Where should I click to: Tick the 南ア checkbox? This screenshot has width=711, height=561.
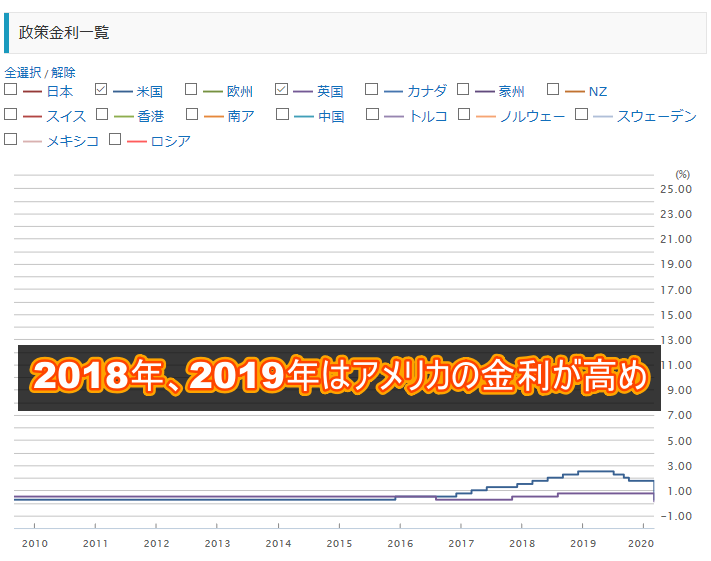192,114
